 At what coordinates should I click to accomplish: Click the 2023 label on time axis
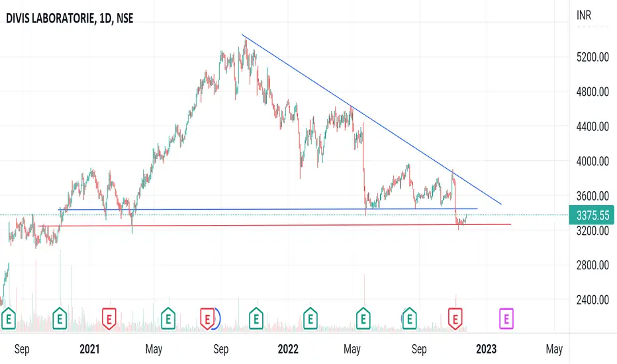point(487,349)
